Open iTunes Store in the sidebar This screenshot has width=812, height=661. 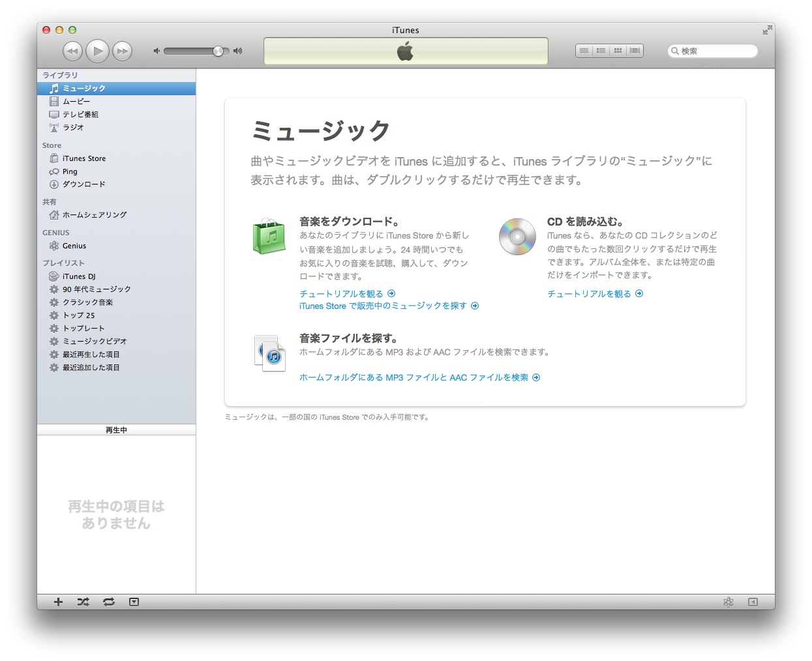(116, 158)
